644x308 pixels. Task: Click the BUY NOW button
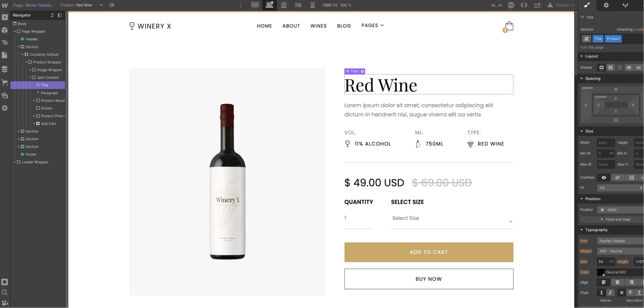tap(429, 279)
